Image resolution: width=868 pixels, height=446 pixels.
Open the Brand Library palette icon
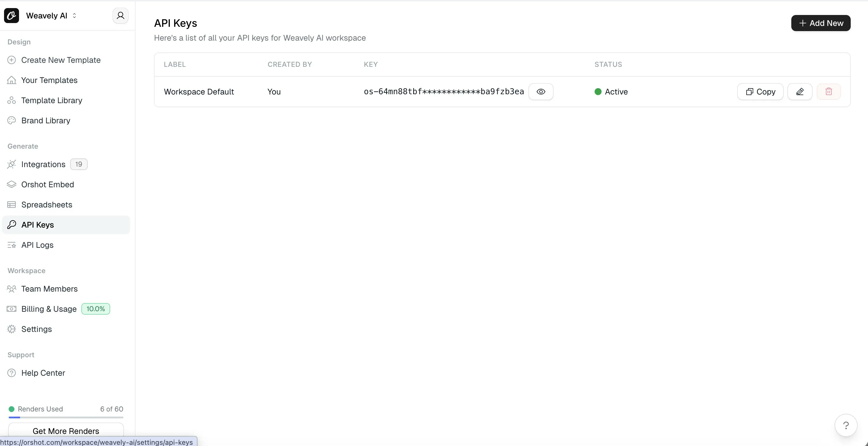pyautogui.click(x=12, y=120)
